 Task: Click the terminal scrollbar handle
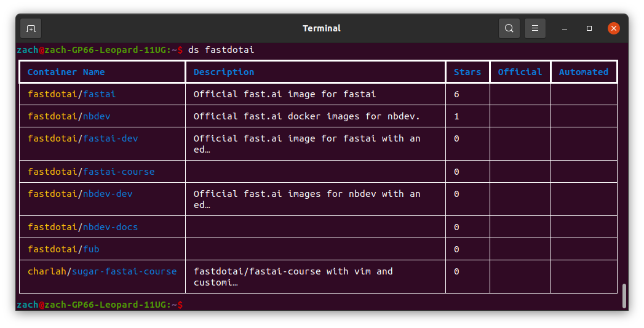[x=625, y=296]
